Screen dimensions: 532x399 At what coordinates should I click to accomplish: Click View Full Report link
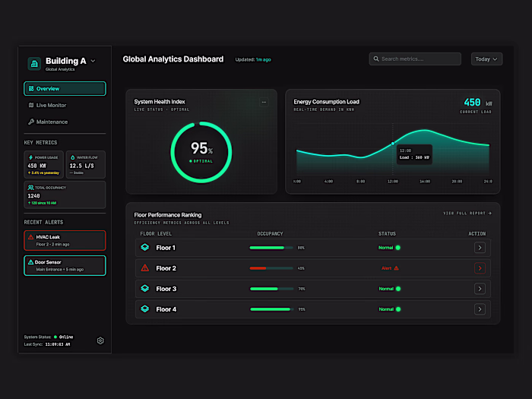tap(467, 213)
